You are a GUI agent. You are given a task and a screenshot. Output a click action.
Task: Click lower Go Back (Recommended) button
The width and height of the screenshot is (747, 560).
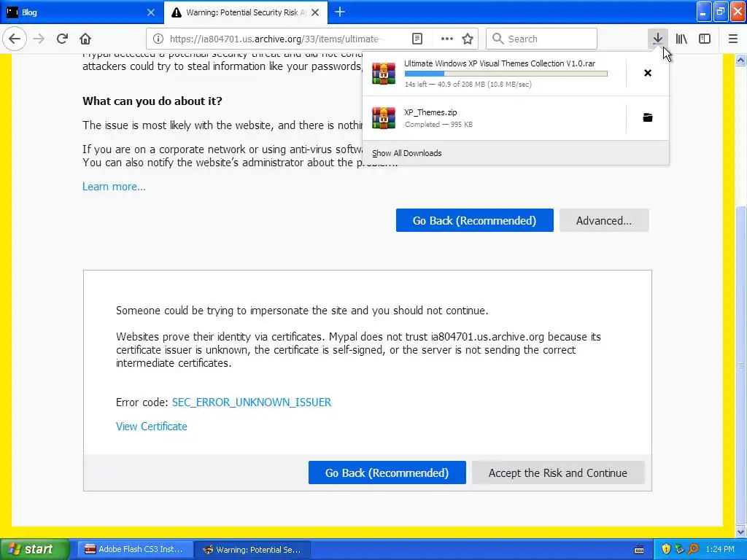387,472
